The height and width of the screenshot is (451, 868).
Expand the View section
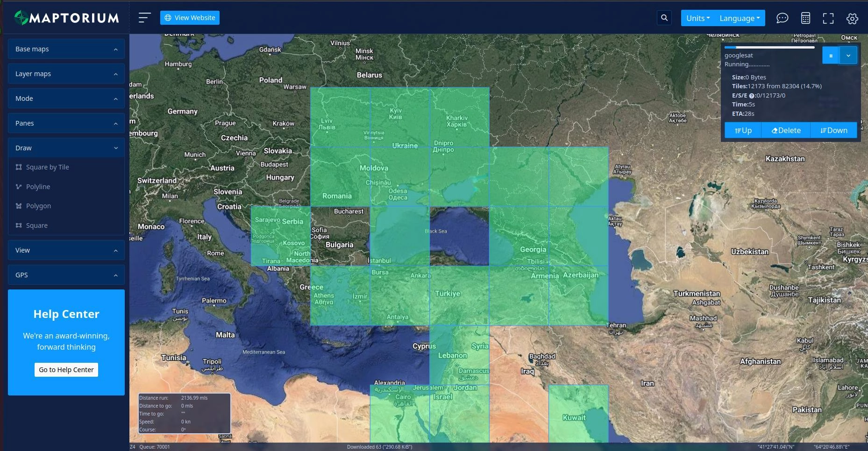click(66, 250)
